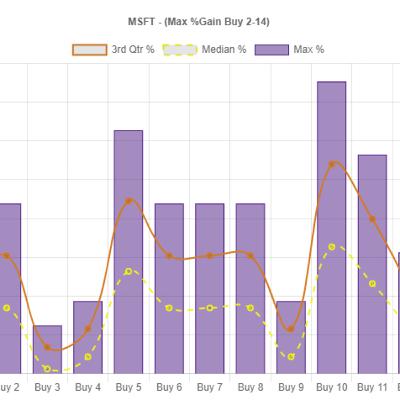Click the yellow Median point at Buy 6
Image resolution: width=400 pixels, height=400 pixels.
tap(169, 308)
